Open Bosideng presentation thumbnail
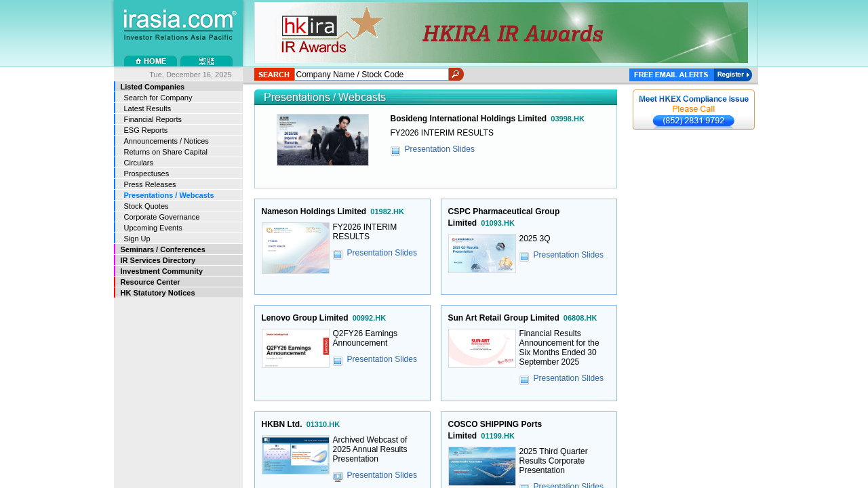The height and width of the screenshot is (488, 868). [x=323, y=140]
